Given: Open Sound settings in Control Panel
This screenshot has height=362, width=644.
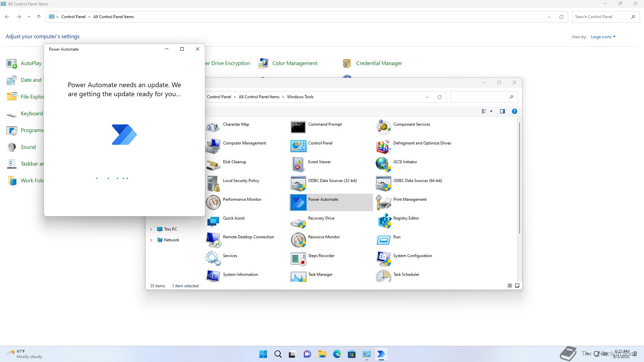Looking at the screenshot, I should (21, 147).
